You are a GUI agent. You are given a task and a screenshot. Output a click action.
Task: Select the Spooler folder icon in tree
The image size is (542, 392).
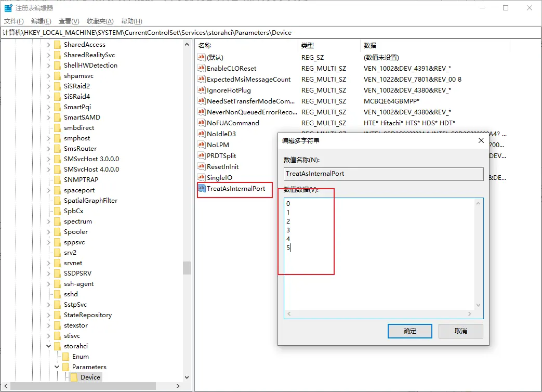point(57,231)
